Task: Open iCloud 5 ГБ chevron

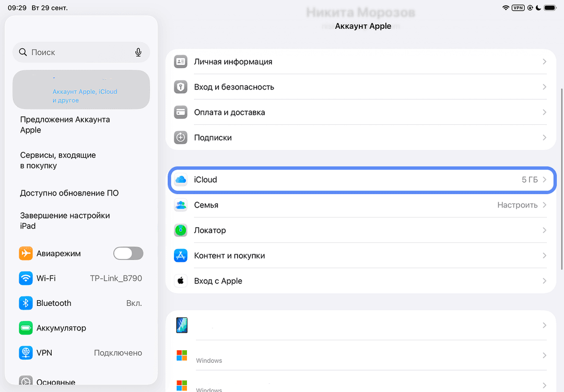Action: point(544,180)
